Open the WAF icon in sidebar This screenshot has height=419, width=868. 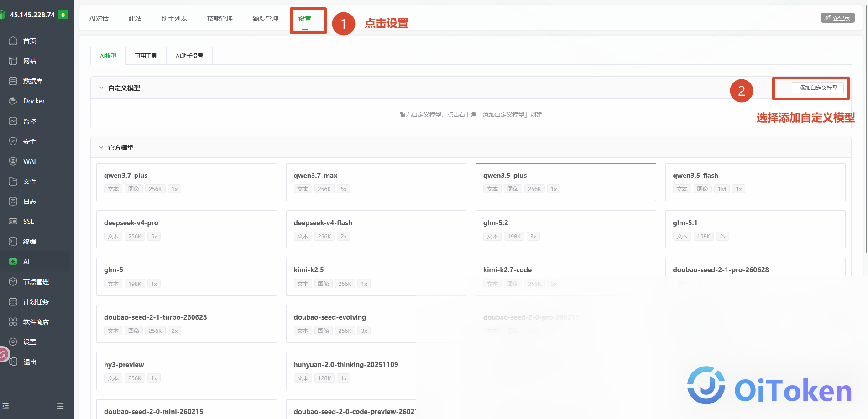pyautogui.click(x=13, y=161)
